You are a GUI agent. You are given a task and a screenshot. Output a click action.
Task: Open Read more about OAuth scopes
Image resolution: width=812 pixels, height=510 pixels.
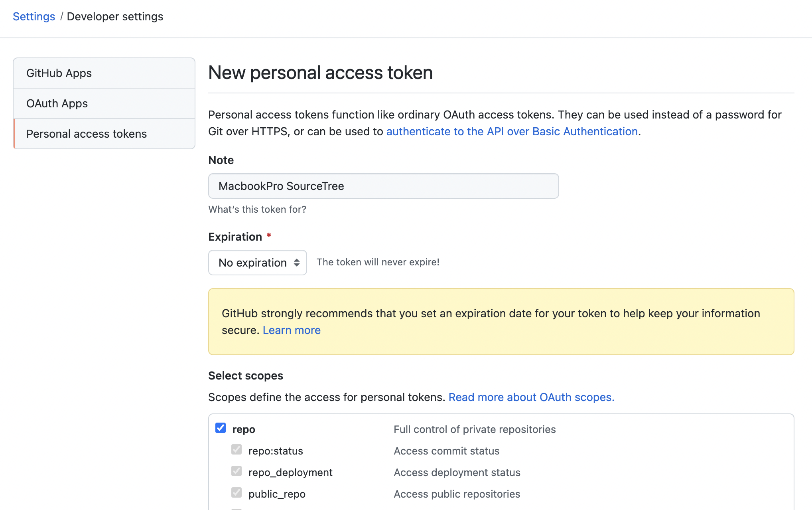coord(531,397)
